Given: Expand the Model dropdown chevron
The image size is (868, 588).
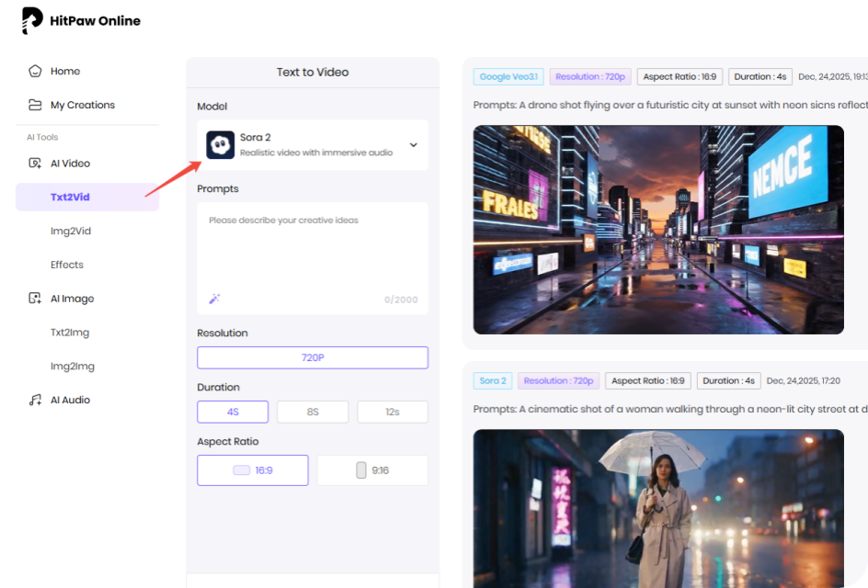Looking at the screenshot, I should (x=413, y=145).
